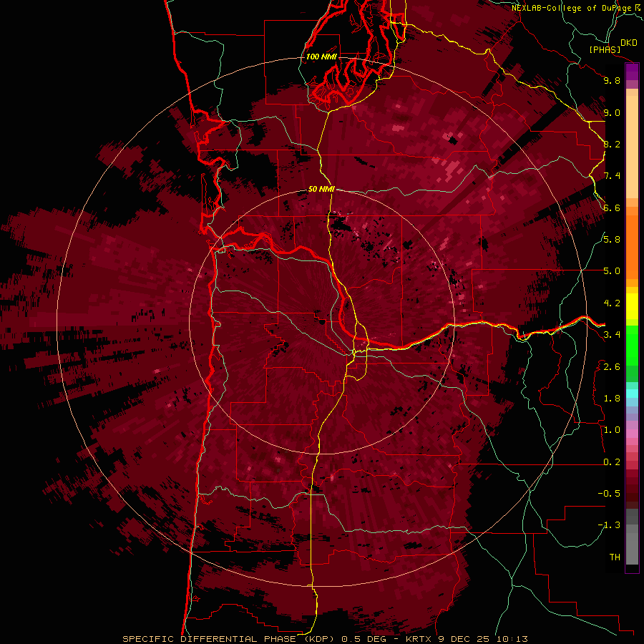Click the 2.6 scale value
This screenshot has height=644, width=644.
612,367
